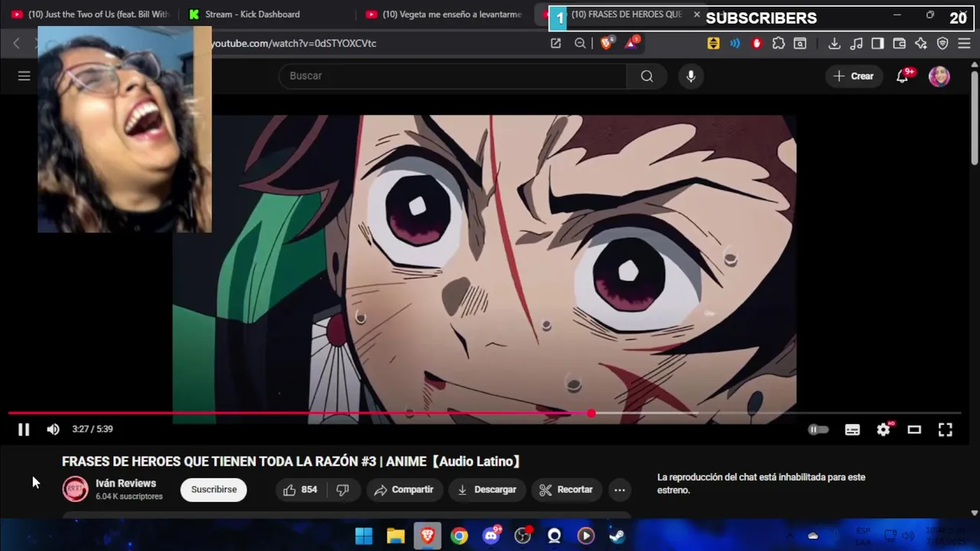Viewport: 980px width, 551px height.
Task: Click the scrollbar down arrow
Action: 975,513
